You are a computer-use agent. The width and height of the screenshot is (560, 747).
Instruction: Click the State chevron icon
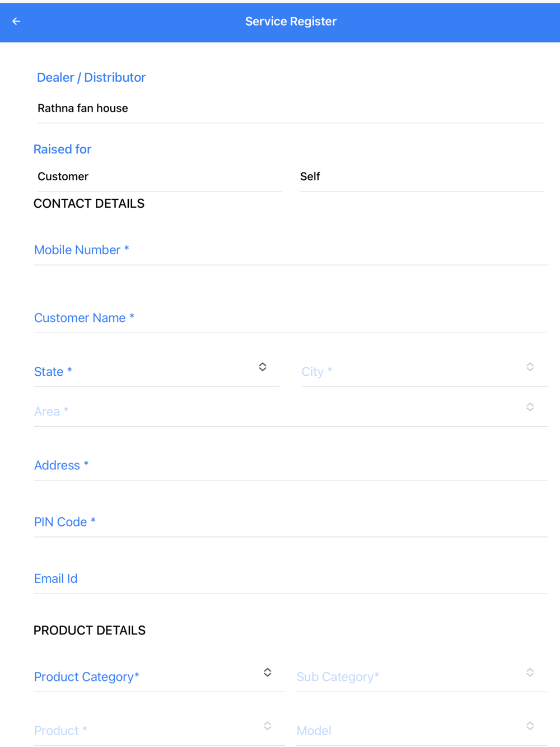tap(263, 367)
